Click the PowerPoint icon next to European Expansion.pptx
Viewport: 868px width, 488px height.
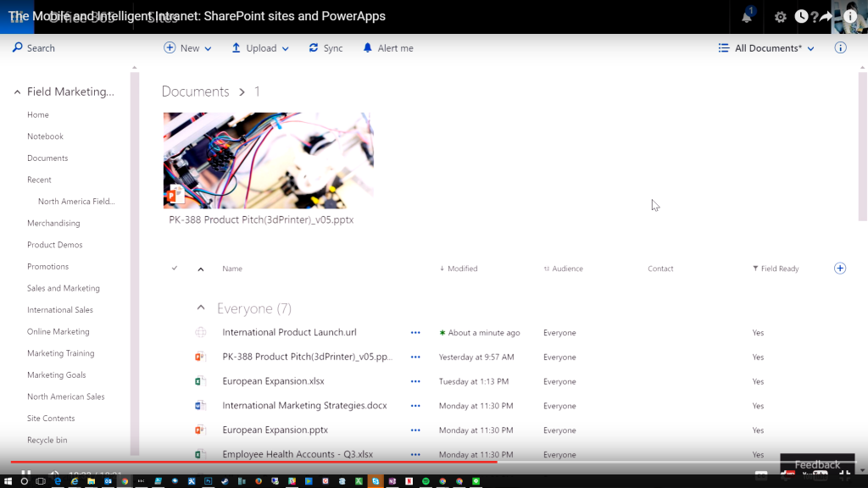click(200, 430)
